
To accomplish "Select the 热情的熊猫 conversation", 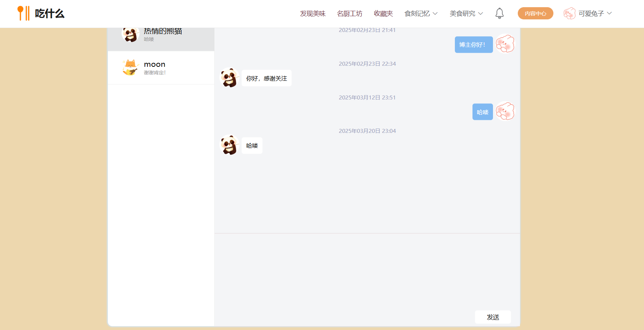I will click(161, 39).
